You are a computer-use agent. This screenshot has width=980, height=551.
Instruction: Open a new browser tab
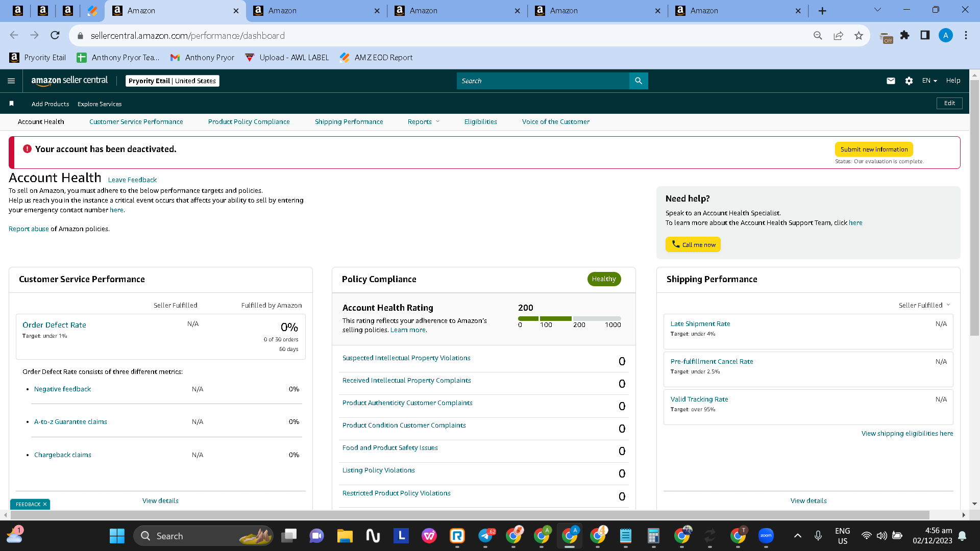tap(822, 11)
